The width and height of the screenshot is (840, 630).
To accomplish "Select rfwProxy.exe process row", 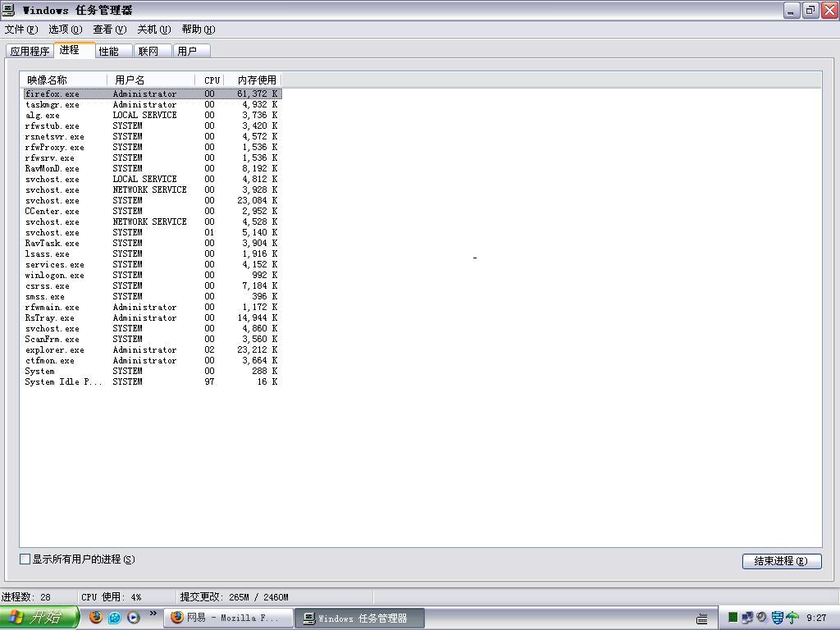I will 153,148.
